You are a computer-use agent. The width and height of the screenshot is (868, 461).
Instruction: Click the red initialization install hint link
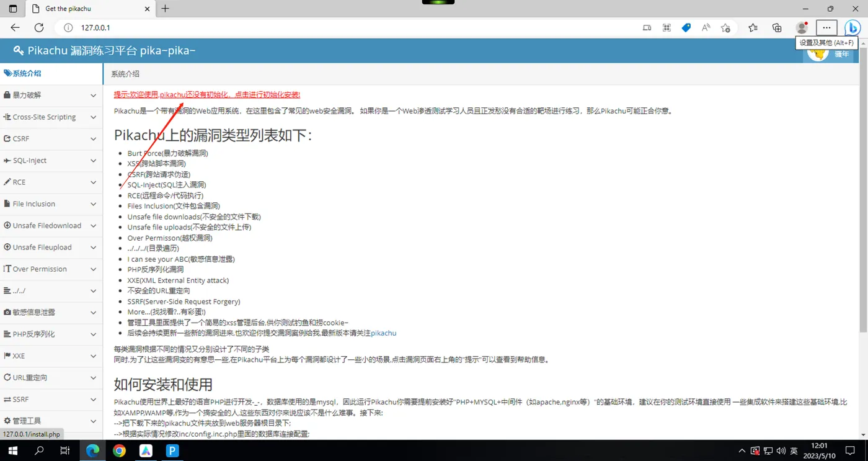[207, 95]
